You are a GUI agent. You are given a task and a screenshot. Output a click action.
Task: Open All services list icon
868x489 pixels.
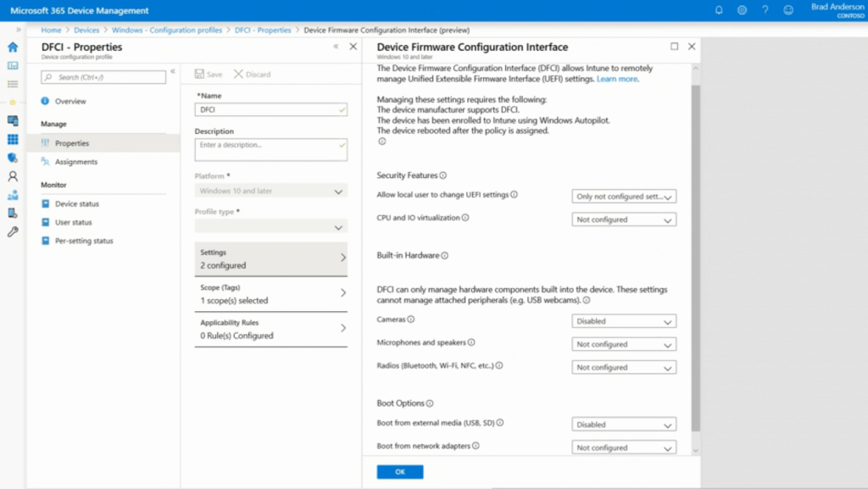point(13,84)
